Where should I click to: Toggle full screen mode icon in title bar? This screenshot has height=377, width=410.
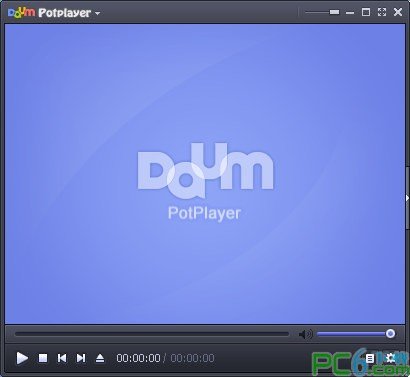click(x=382, y=12)
